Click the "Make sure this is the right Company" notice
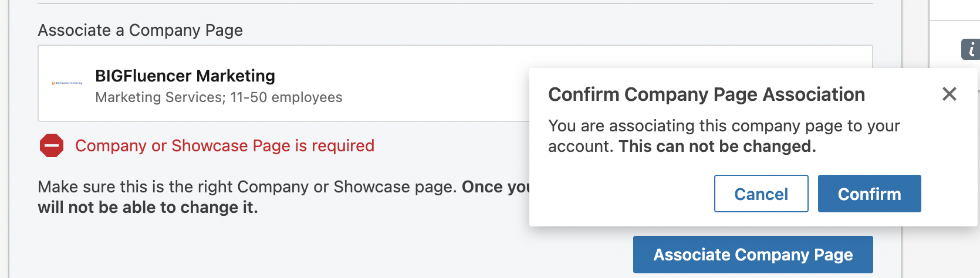This screenshot has width=980, height=278. 246,187
